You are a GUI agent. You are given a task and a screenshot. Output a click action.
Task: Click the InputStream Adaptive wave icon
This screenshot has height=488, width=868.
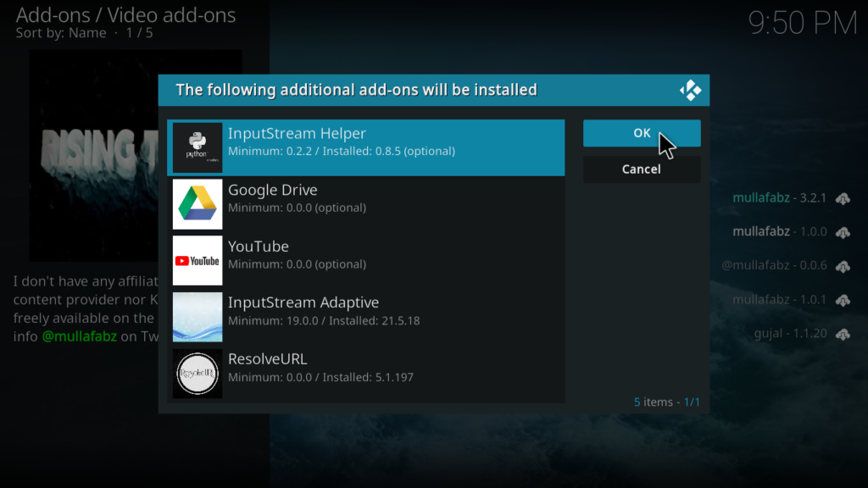[198, 317]
